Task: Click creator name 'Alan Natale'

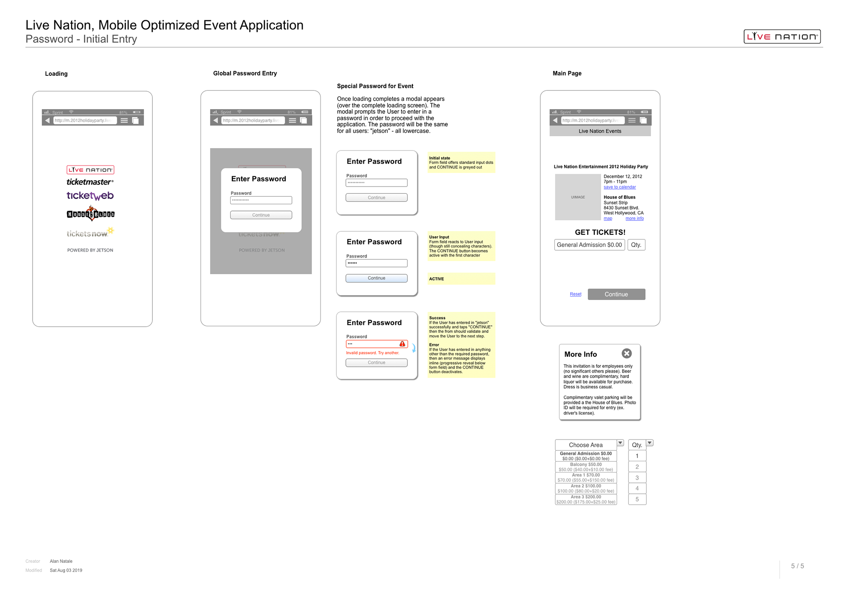Action: 61,562
